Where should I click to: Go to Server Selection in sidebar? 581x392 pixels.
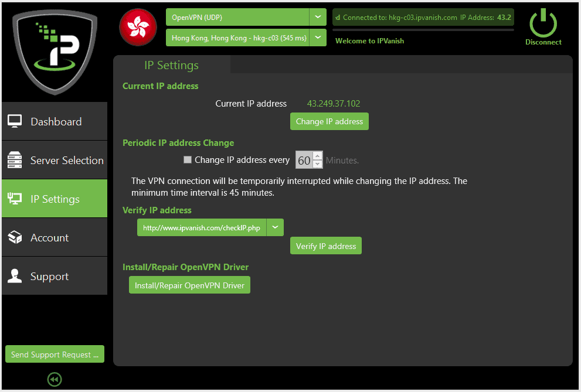pos(55,161)
